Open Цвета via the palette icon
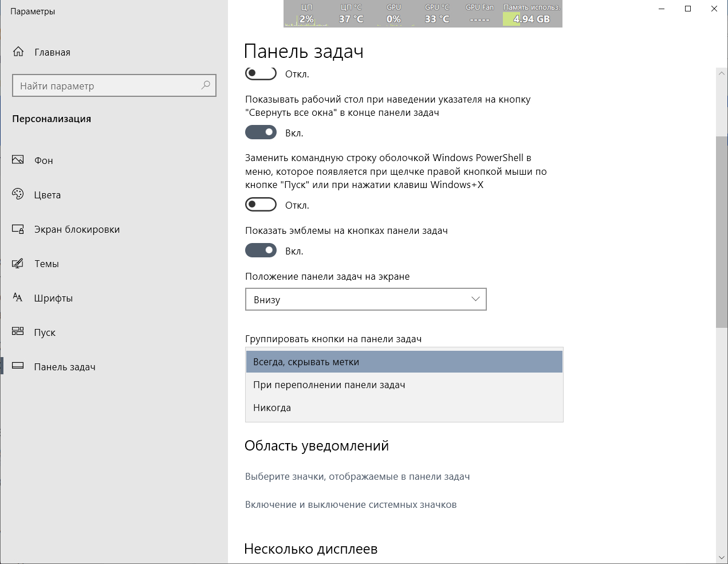This screenshot has width=728, height=564. coord(18,194)
